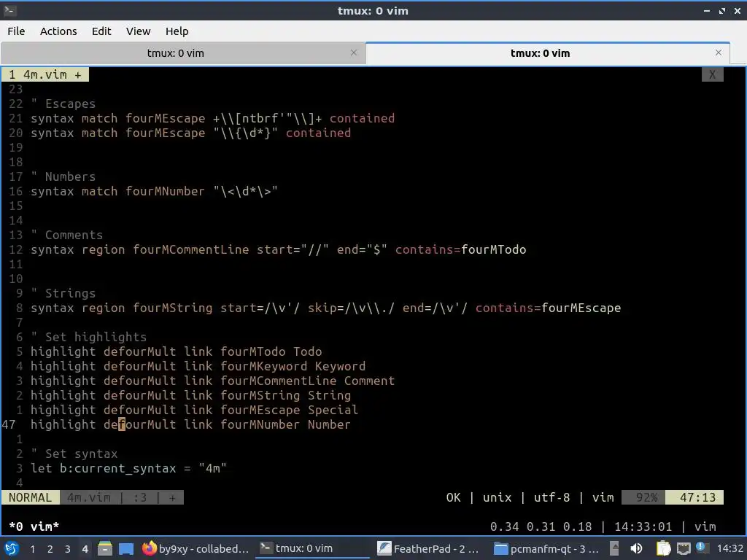Viewport: 747px width, 560px height.
Task: Click the tmux: 0 vim taskbar entry
Action: pos(312,548)
